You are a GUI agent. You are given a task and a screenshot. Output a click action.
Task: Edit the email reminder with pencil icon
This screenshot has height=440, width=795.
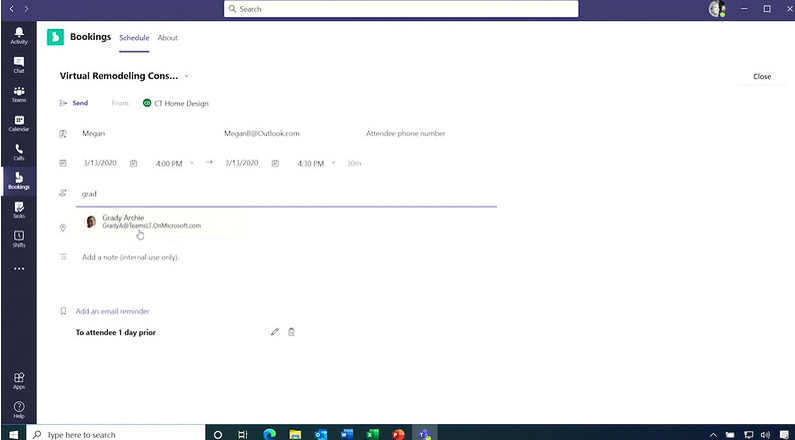tap(274, 332)
